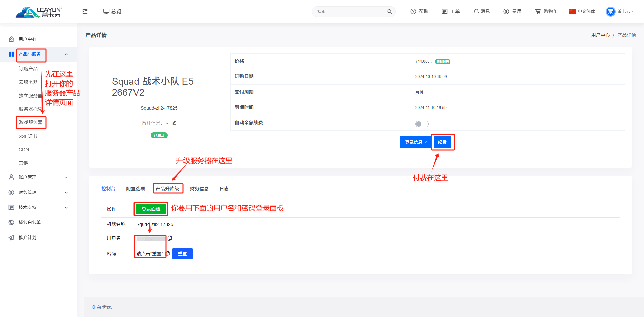Screen dimensions: 644x317
Task: Click the Squad-zll2-17825 label under the title
Action: point(159,108)
